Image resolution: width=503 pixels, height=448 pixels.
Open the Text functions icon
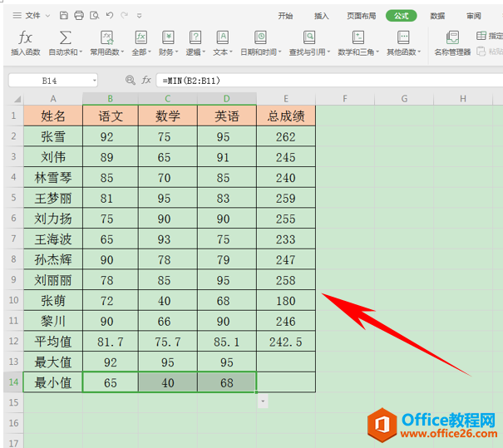pyautogui.click(x=222, y=37)
